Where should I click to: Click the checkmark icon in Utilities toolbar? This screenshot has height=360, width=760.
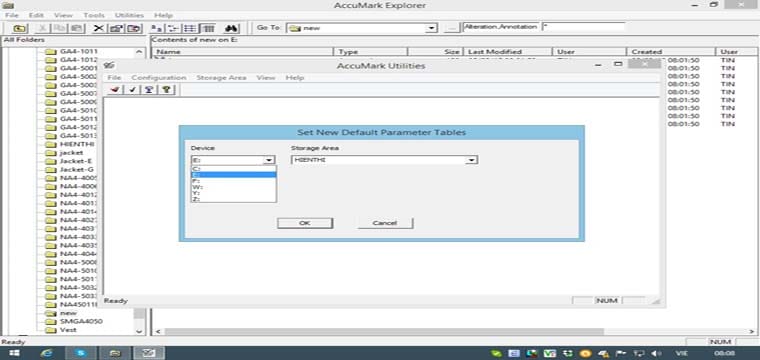coord(132,90)
